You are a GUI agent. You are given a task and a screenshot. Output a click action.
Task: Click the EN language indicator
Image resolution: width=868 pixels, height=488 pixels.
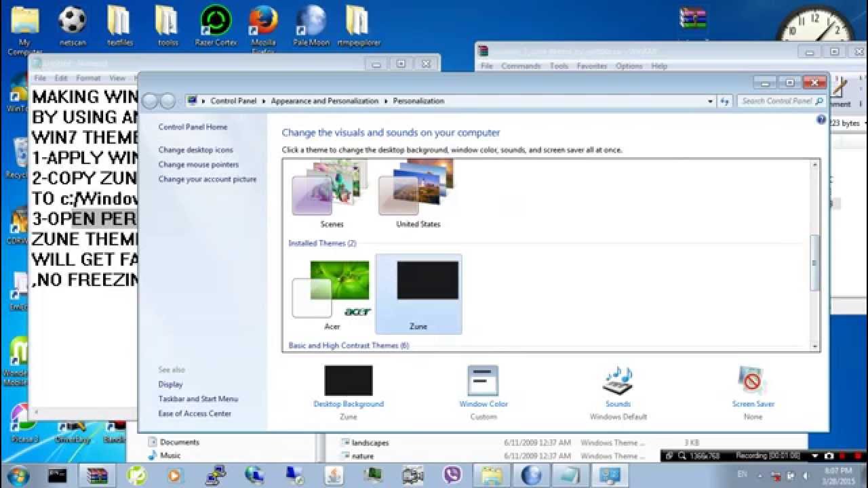point(742,476)
